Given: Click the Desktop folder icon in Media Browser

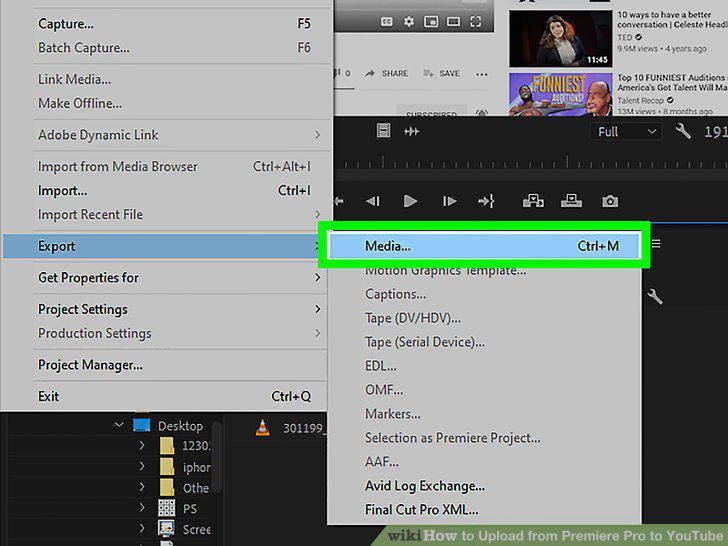Looking at the screenshot, I should tap(142, 425).
